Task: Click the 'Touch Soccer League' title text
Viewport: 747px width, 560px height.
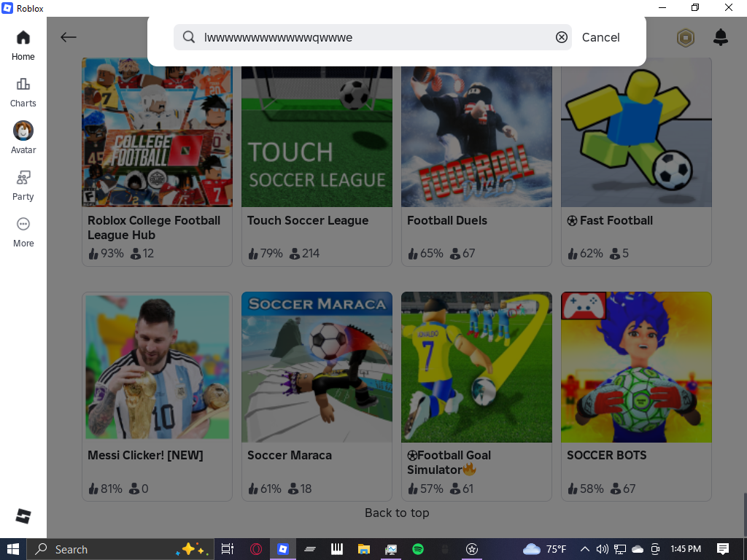Action: pyautogui.click(x=308, y=220)
